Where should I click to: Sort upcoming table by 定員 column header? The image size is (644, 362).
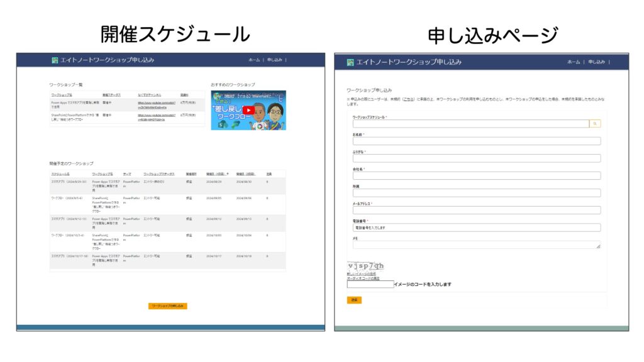tap(269, 174)
